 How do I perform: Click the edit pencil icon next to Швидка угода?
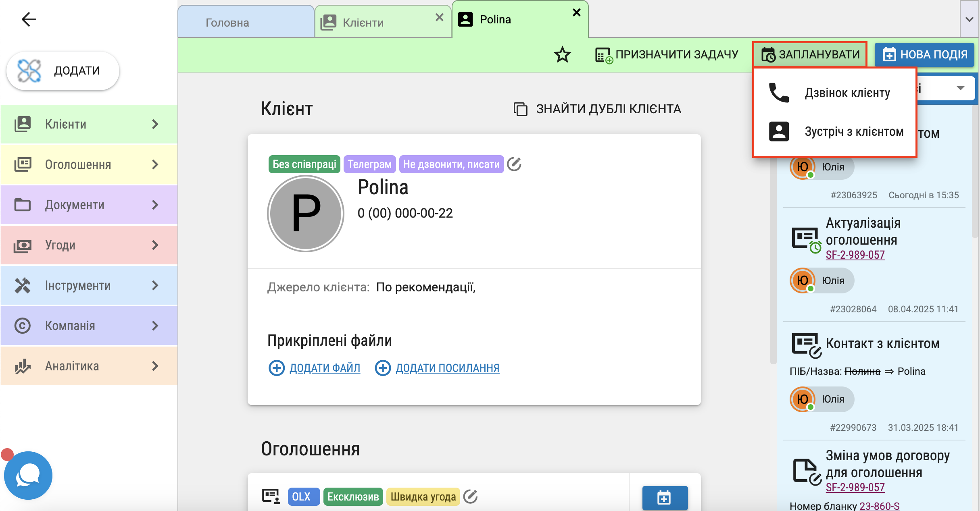pos(470,496)
